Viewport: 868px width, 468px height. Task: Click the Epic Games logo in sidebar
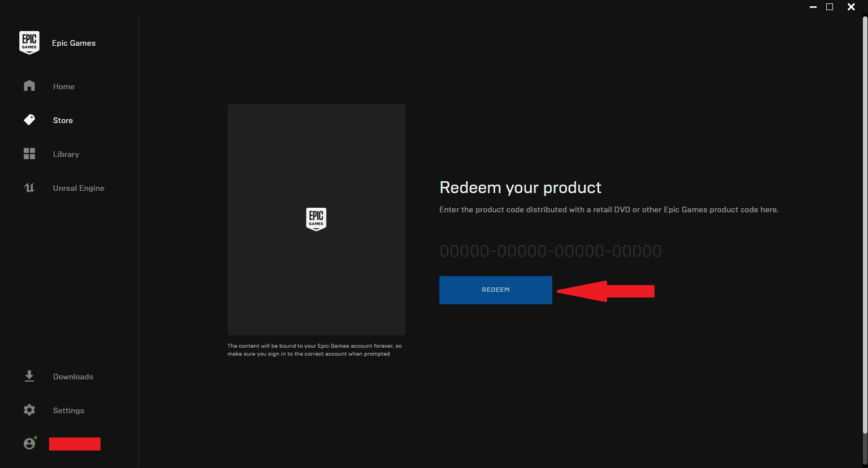pyautogui.click(x=29, y=43)
